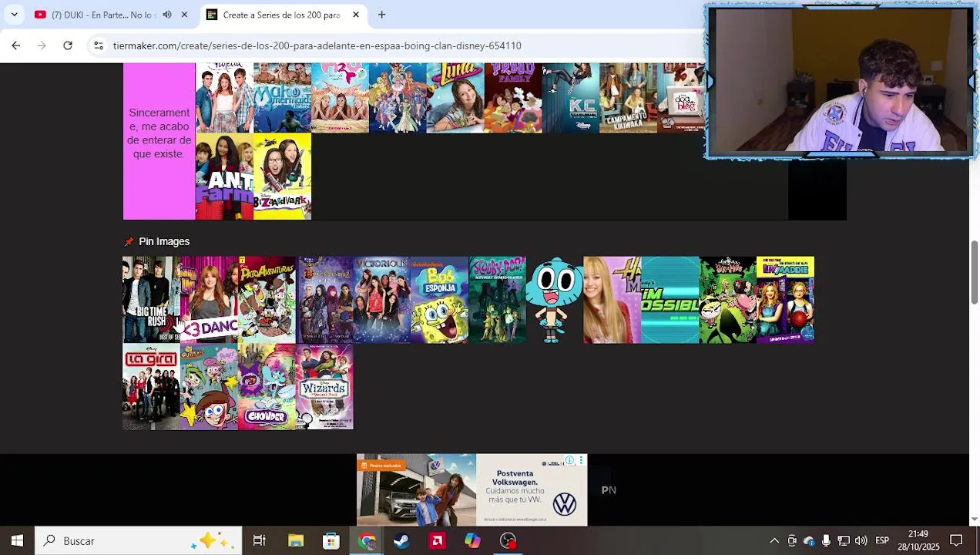Mute the DUKI YouTube tab audio
Screen dimensions: 980x555
[167, 15]
